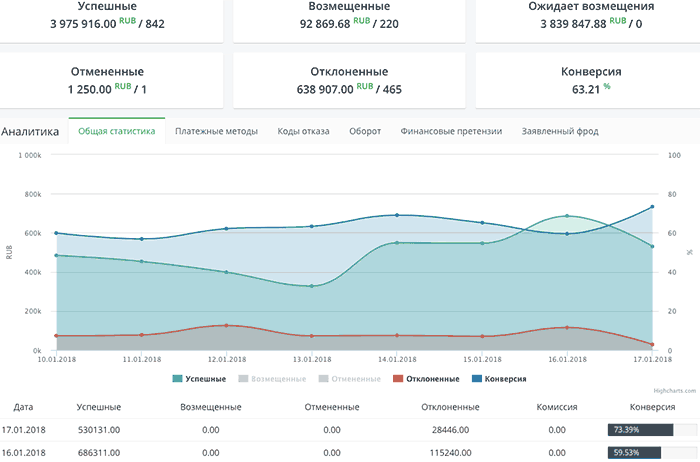The height and width of the screenshot is (462, 700).
Task: Click the 15.01.2018 x-axis date label
Action: (482, 359)
